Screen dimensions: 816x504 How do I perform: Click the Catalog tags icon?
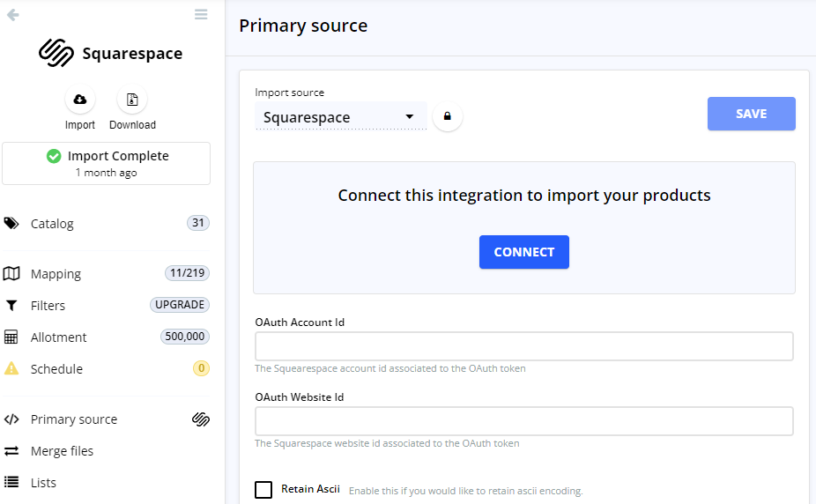pos(11,224)
